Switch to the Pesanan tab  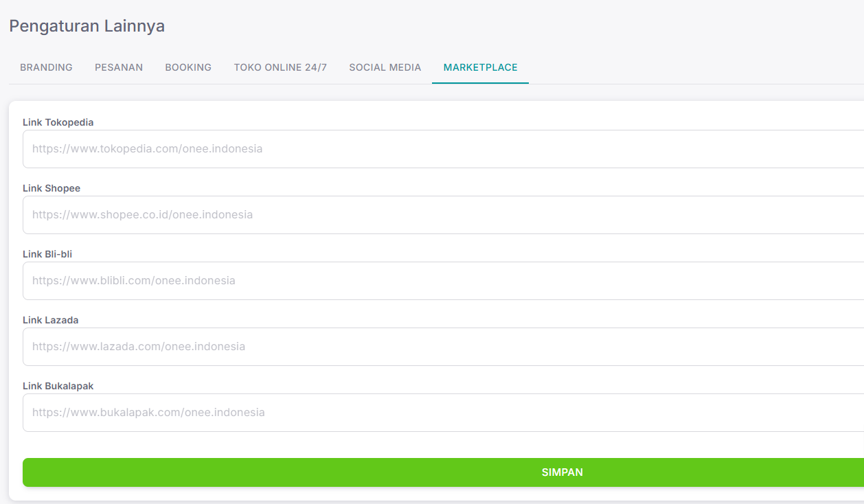click(x=119, y=67)
